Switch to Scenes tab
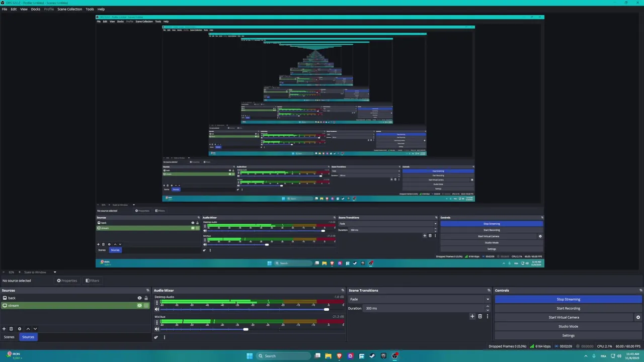The height and width of the screenshot is (362, 644). (x=9, y=337)
